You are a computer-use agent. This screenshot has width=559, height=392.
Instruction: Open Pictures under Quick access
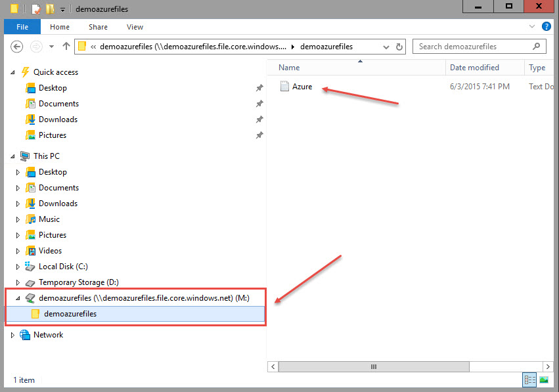click(53, 135)
